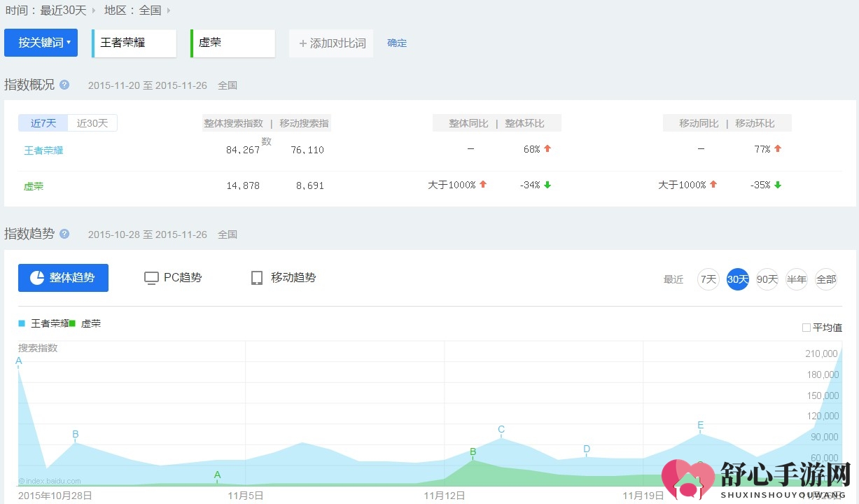
Task: Click help icon next to 指数概况
Action: pos(64,85)
